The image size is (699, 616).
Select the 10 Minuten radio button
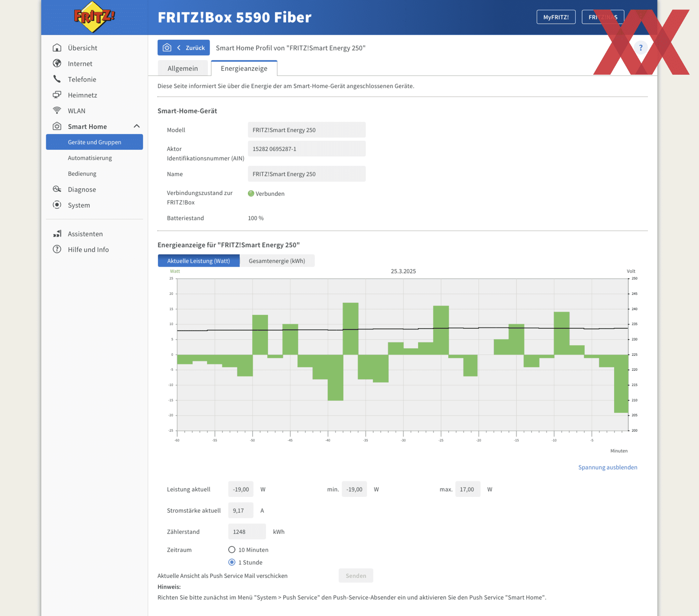pyautogui.click(x=232, y=549)
